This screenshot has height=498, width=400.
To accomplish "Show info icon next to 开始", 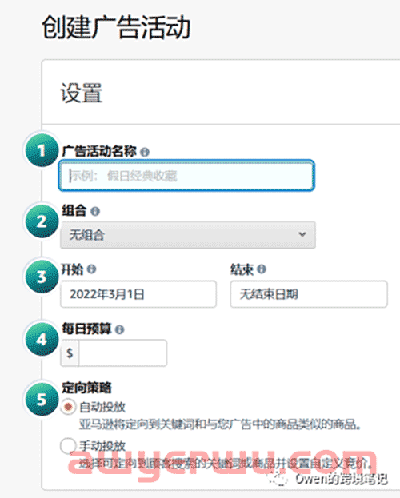I will 91,269.
